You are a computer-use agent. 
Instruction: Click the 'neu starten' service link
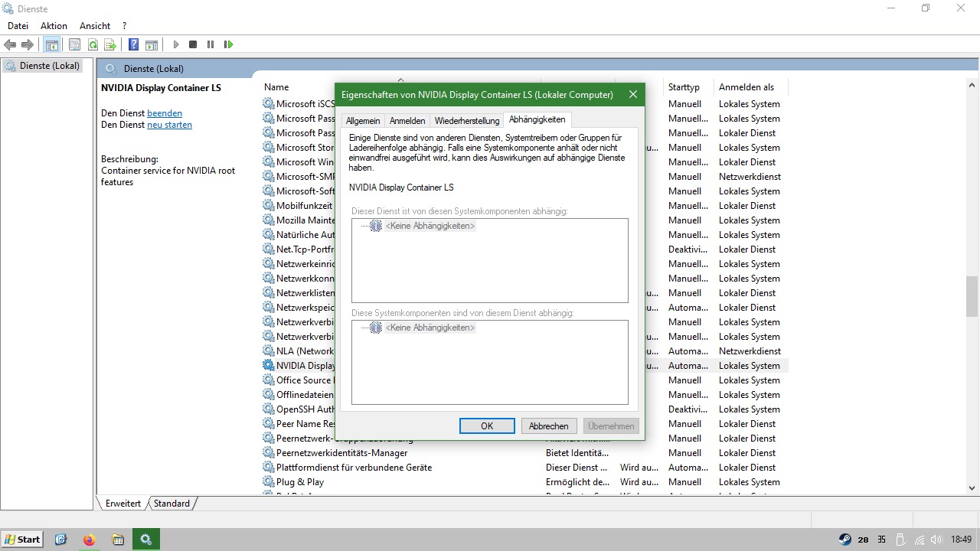pos(169,125)
